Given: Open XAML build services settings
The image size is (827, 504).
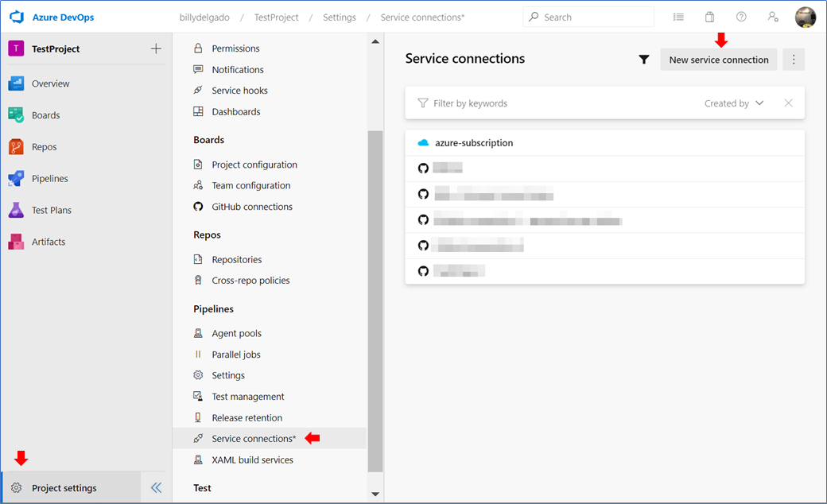Looking at the screenshot, I should pyautogui.click(x=252, y=459).
